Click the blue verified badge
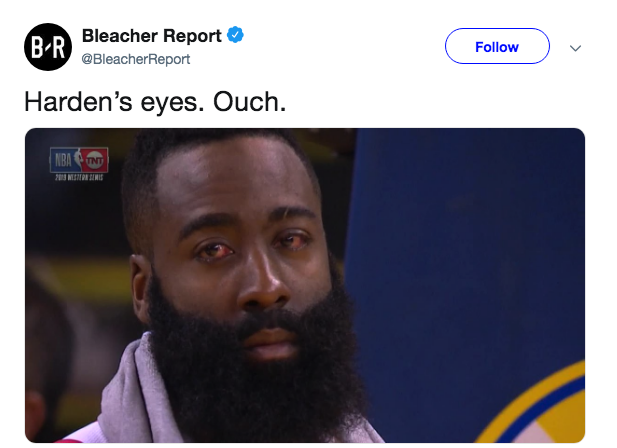The width and height of the screenshot is (617, 448). 235,36
